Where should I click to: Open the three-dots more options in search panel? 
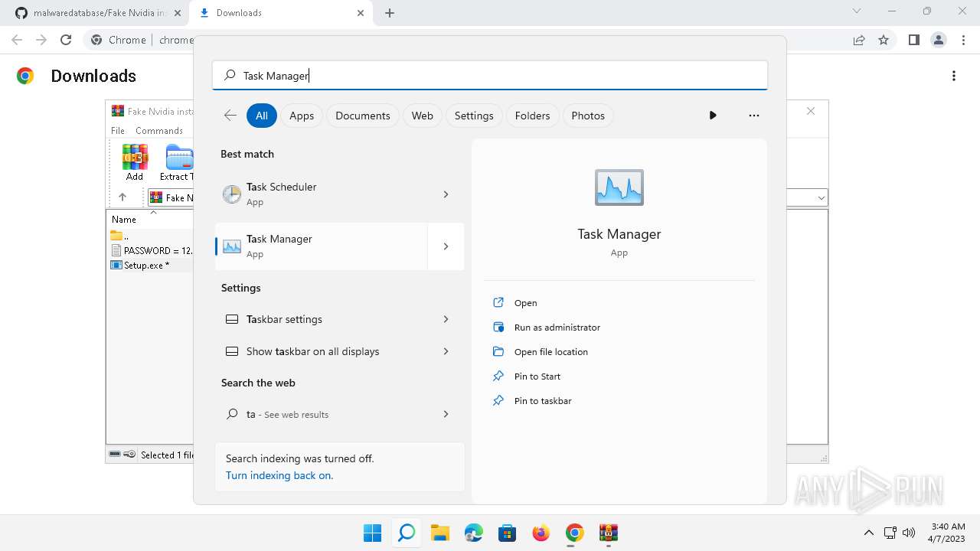(754, 116)
